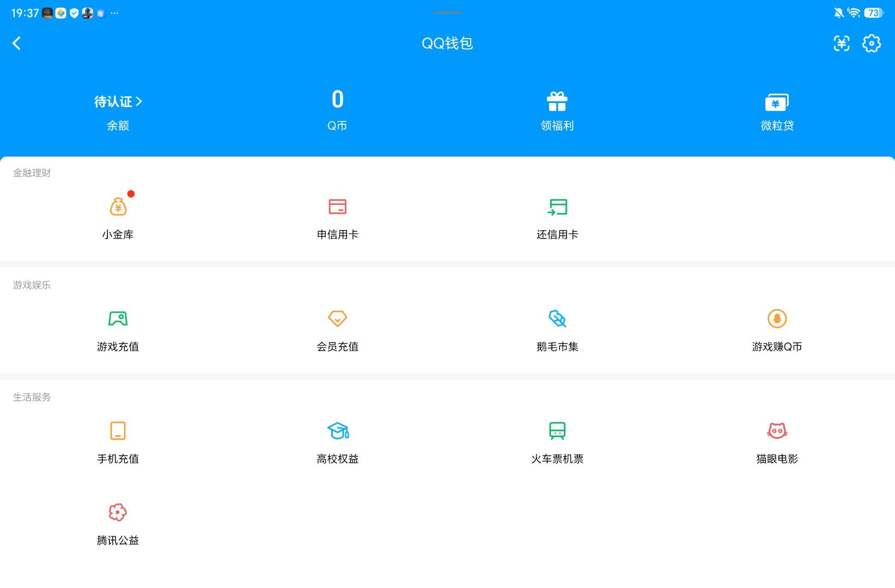895x588 pixels.
Task: Open QQ Wallet settings gear
Action: point(872,44)
